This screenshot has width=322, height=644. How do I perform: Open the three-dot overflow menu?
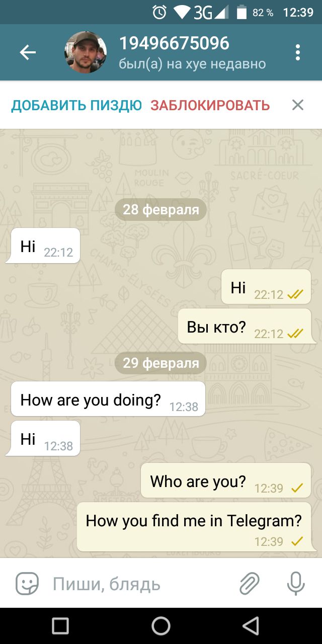click(x=298, y=52)
